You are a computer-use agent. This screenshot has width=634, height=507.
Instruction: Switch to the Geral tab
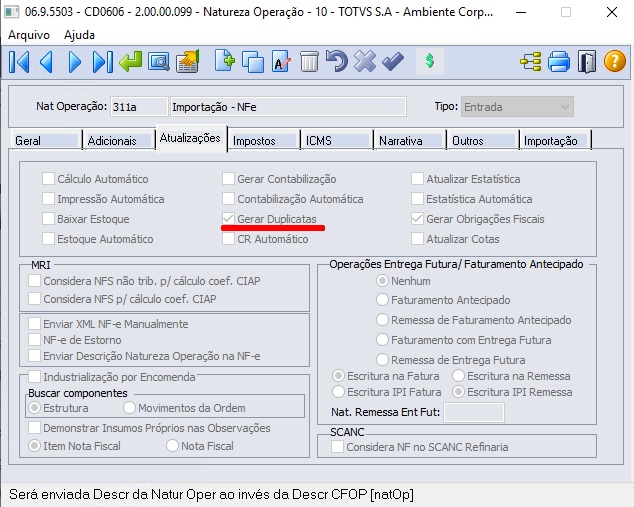click(46, 140)
